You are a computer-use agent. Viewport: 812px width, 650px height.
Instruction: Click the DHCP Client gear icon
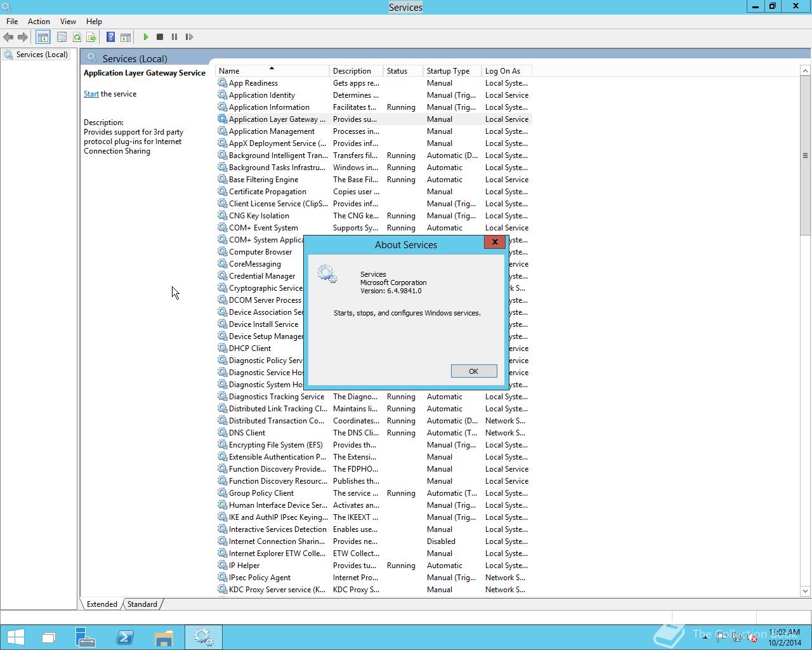(x=222, y=348)
